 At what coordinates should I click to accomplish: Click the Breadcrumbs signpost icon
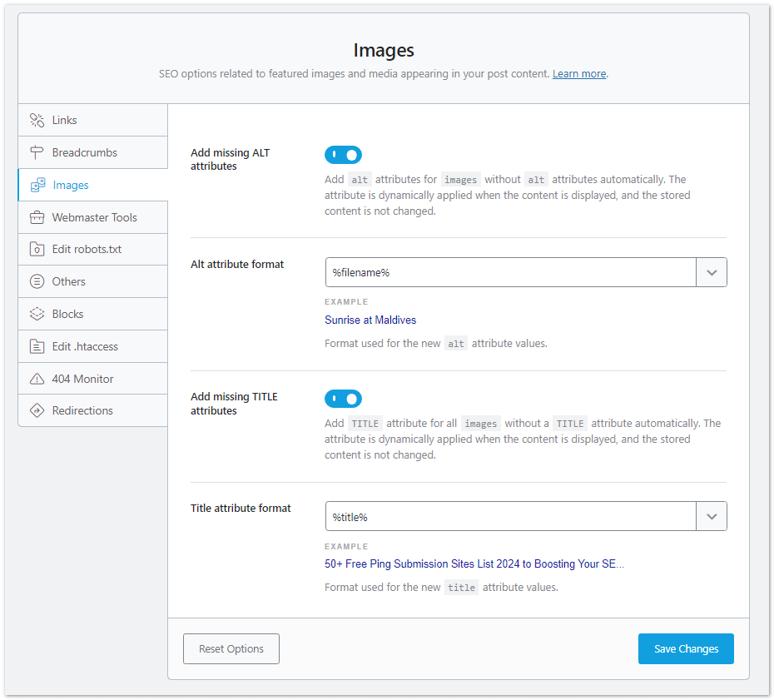click(x=37, y=152)
